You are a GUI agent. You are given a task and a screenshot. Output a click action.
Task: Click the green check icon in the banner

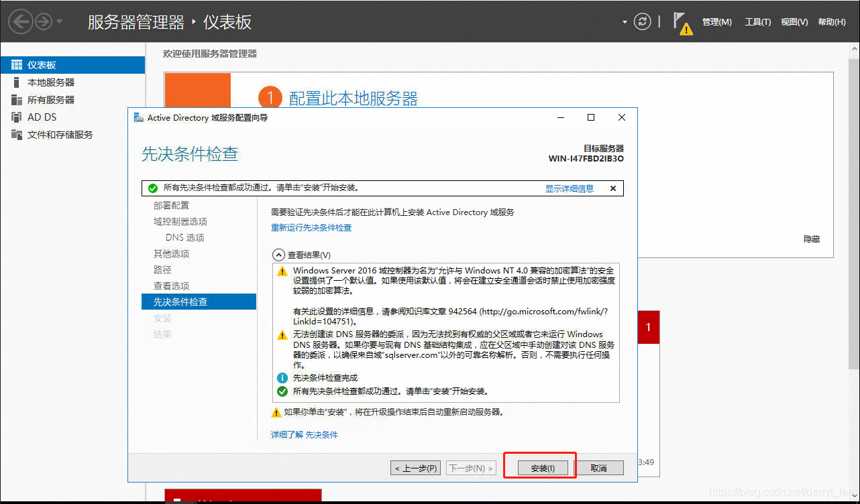pyautogui.click(x=153, y=188)
